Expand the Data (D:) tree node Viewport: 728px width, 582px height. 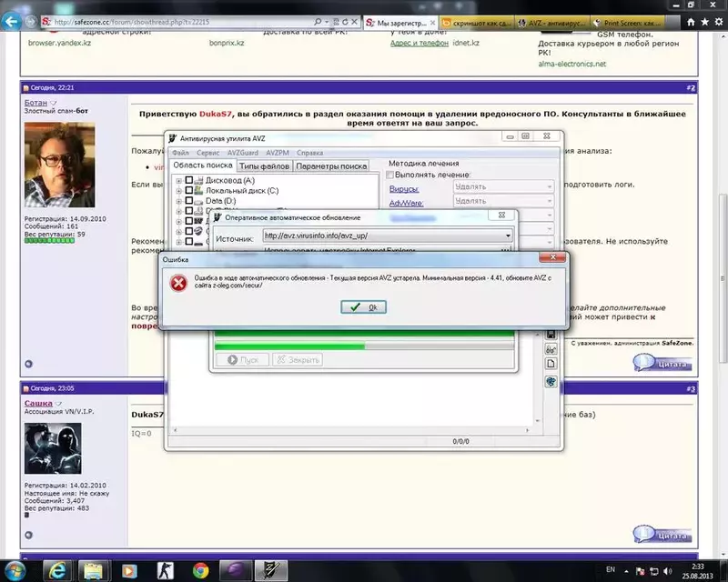coord(178,201)
